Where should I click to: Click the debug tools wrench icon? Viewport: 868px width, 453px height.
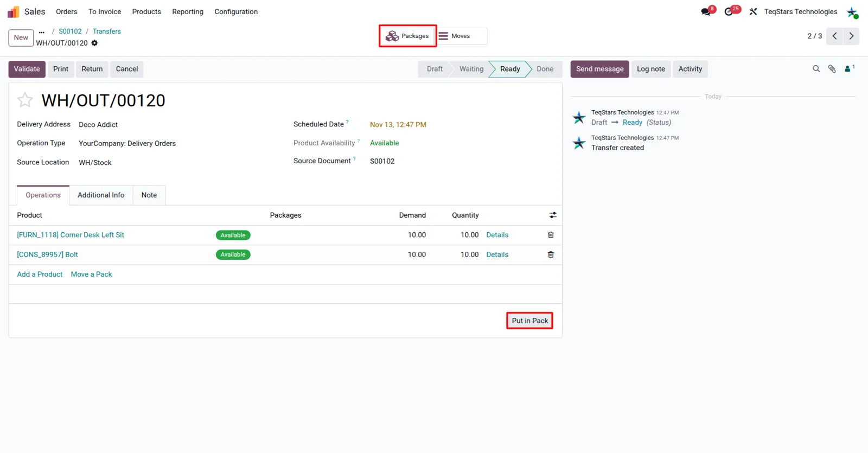[x=753, y=11]
